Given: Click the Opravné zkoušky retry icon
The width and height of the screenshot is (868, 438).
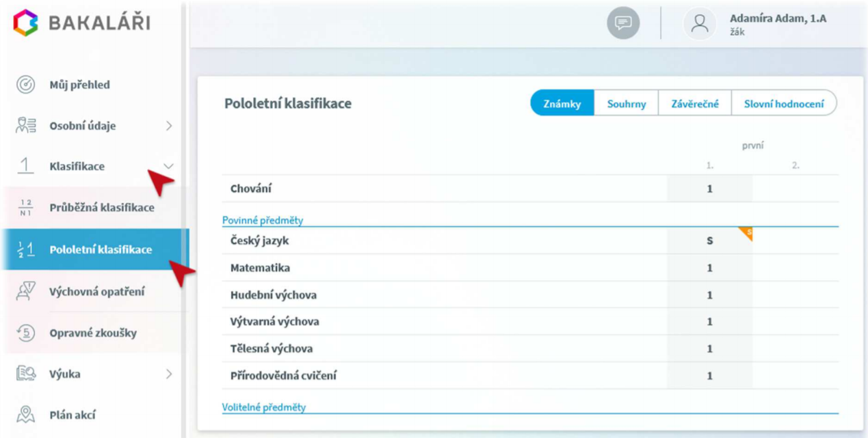Looking at the screenshot, I should click(25, 333).
